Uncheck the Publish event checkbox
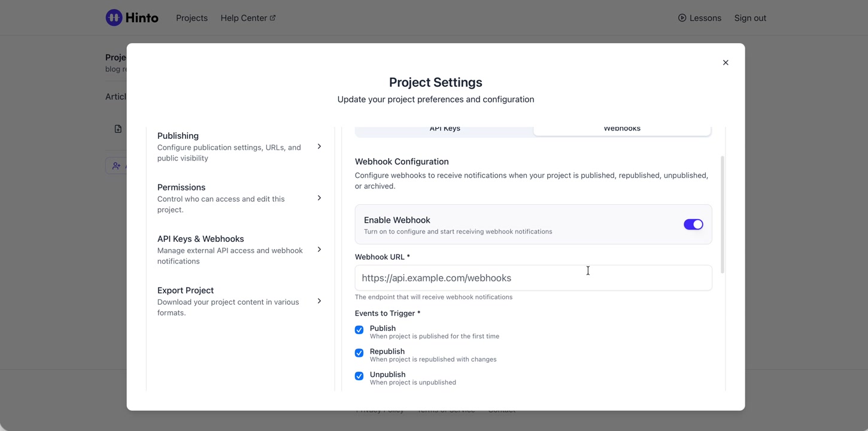 pos(359,330)
